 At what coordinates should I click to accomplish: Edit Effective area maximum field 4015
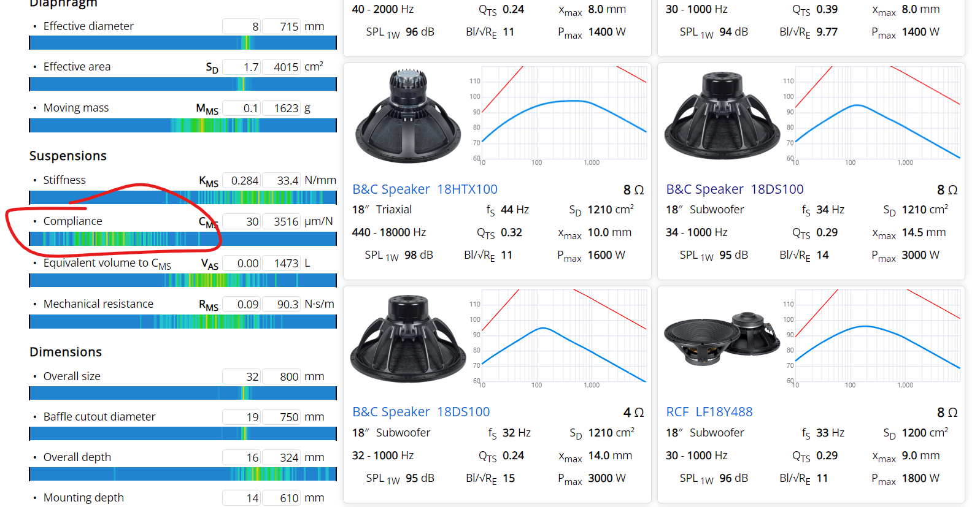[282, 67]
